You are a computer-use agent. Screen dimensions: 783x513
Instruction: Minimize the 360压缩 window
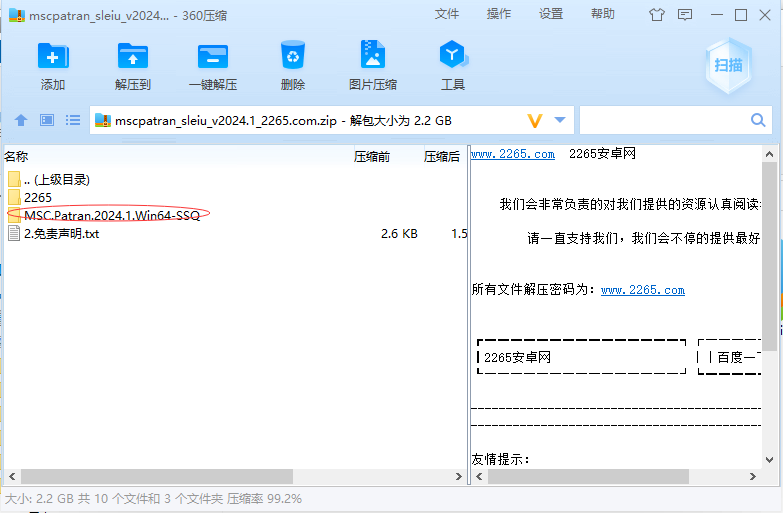717,15
